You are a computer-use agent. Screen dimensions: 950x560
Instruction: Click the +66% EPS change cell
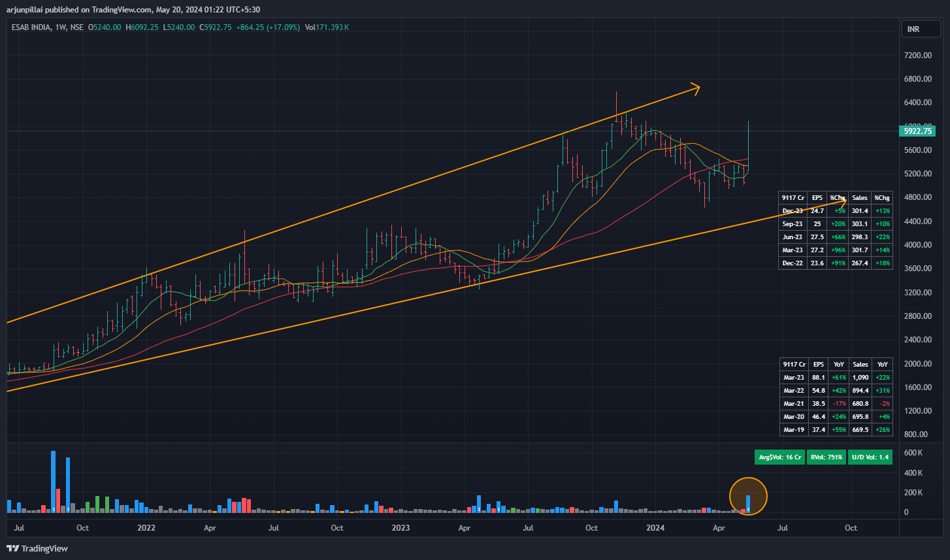pyautogui.click(x=838, y=237)
